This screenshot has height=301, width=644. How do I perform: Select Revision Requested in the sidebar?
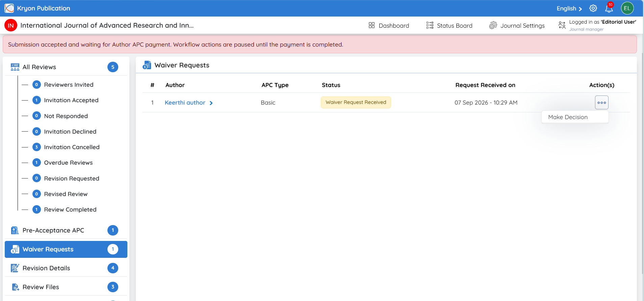tap(72, 179)
